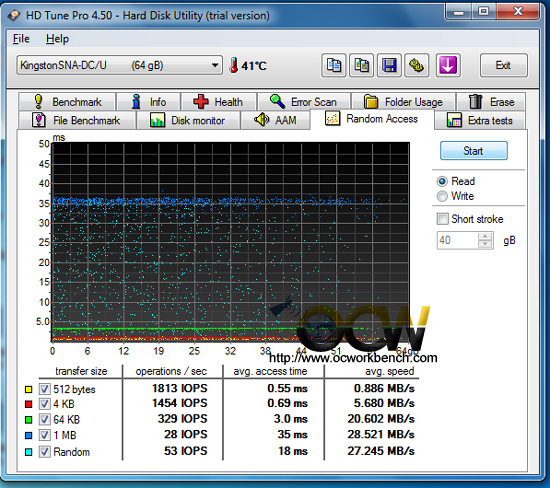550x488 pixels.
Task: Open the File menu
Action: point(21,39)
